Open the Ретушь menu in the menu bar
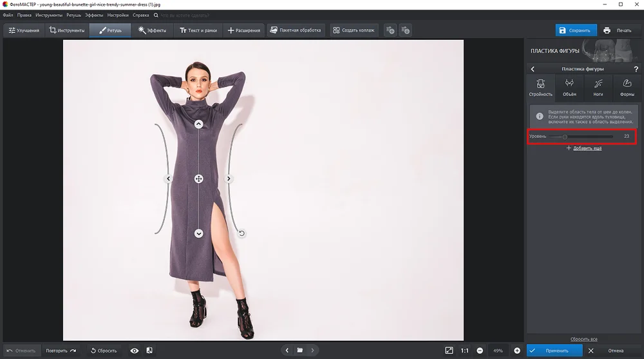 (74, 15)
